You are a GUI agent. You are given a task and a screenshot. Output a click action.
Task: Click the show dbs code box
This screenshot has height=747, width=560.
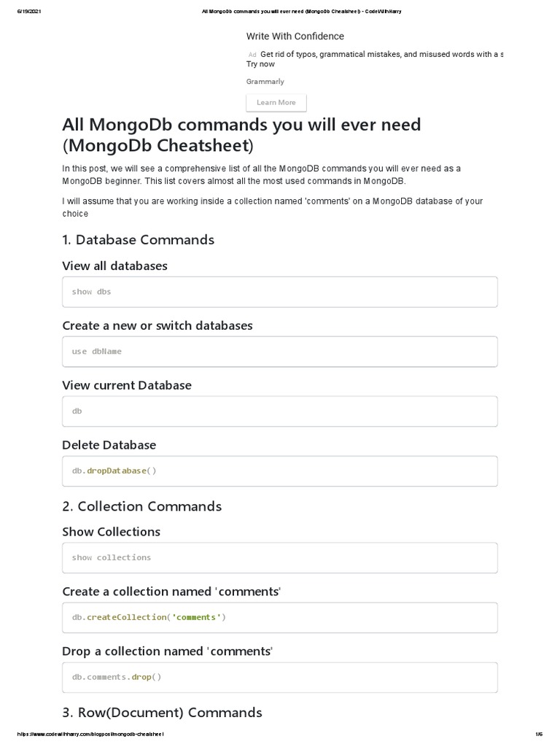click(x=280, y=292)
